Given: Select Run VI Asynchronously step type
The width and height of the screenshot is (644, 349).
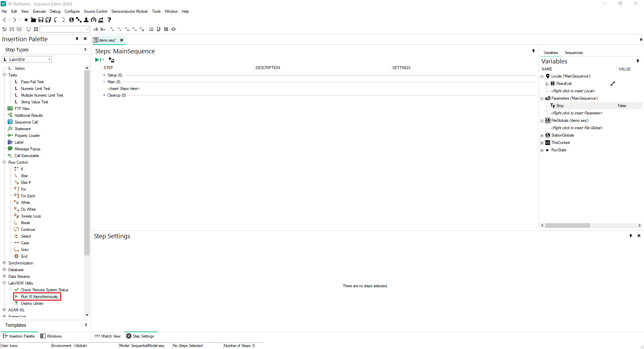Looking at the screenshot, I should 39,297.
